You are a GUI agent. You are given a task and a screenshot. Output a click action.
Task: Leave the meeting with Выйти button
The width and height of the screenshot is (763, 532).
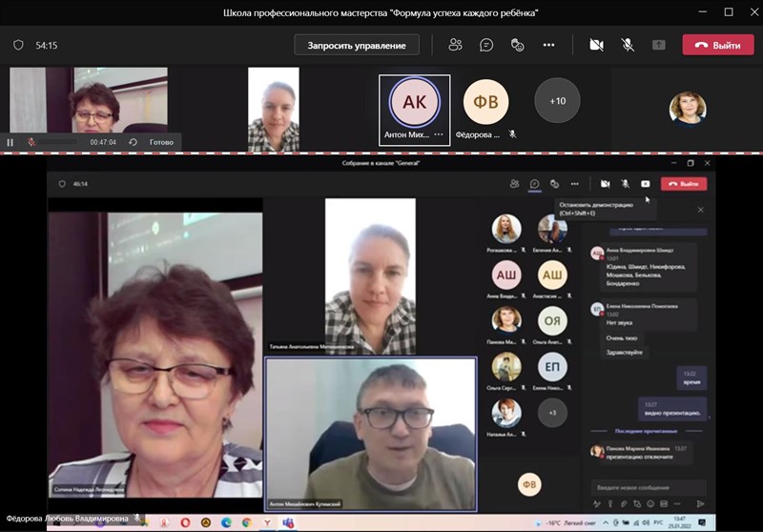pos(717,45)
